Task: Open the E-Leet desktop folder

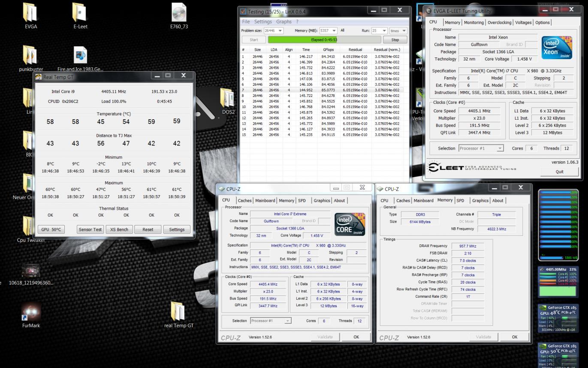Action: [80, 13]
